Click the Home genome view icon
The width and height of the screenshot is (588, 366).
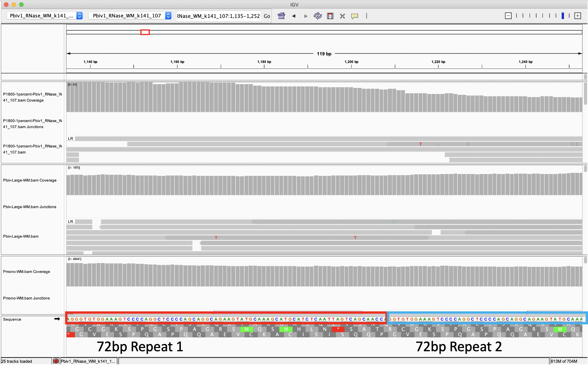(x=281, y=16)
